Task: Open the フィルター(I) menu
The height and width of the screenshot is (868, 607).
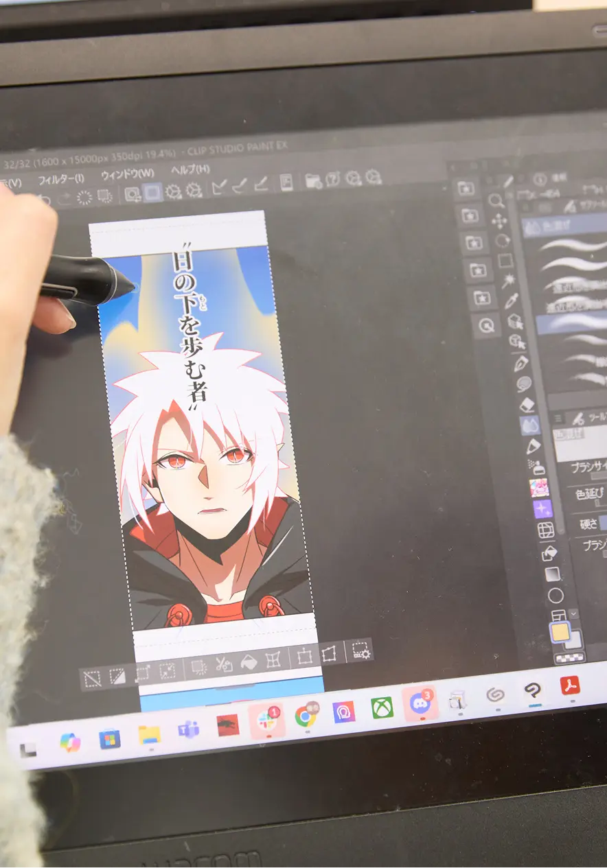Action: coord(60,179)
